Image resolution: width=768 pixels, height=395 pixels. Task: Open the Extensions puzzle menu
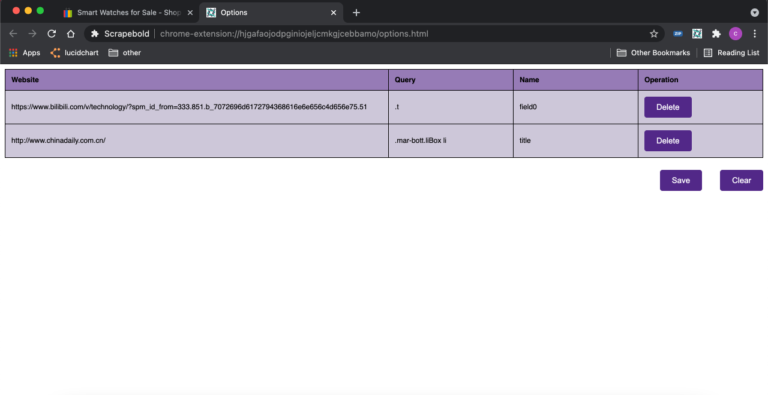(716, 34)
